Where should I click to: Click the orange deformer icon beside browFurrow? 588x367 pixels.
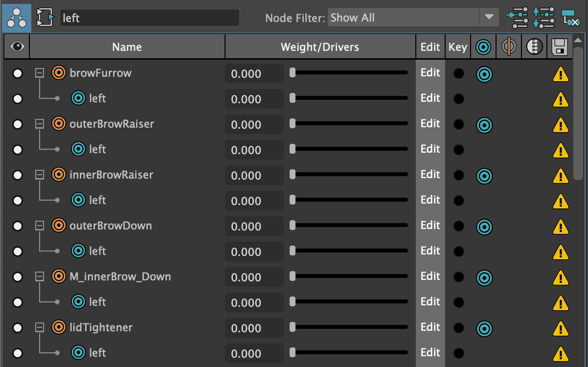tap(59, 73)
